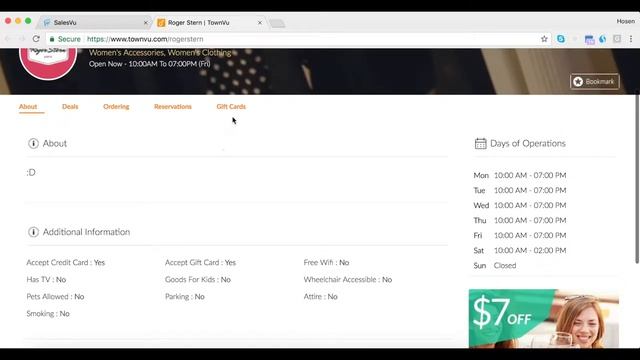Open the Gift Cards tab
Image resolution: width=640 pixels, height=360 pixels.
click(x=231, y=107)
